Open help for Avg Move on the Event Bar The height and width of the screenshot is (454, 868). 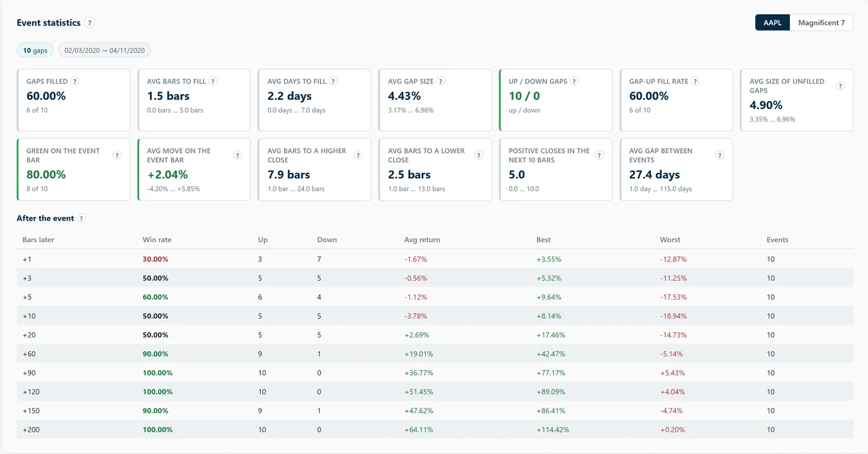pyautogui.click(x=237, y=155)
